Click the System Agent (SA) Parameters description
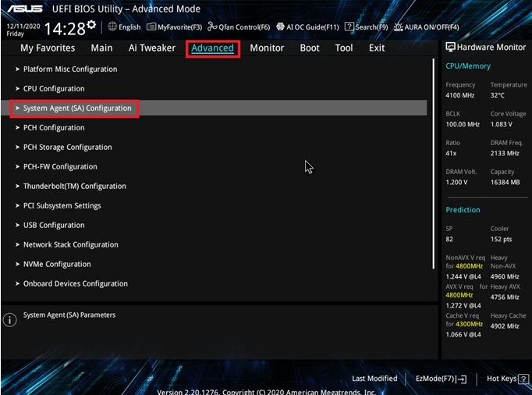The width and height of the screenshot is (532, 395). [69, 315]
